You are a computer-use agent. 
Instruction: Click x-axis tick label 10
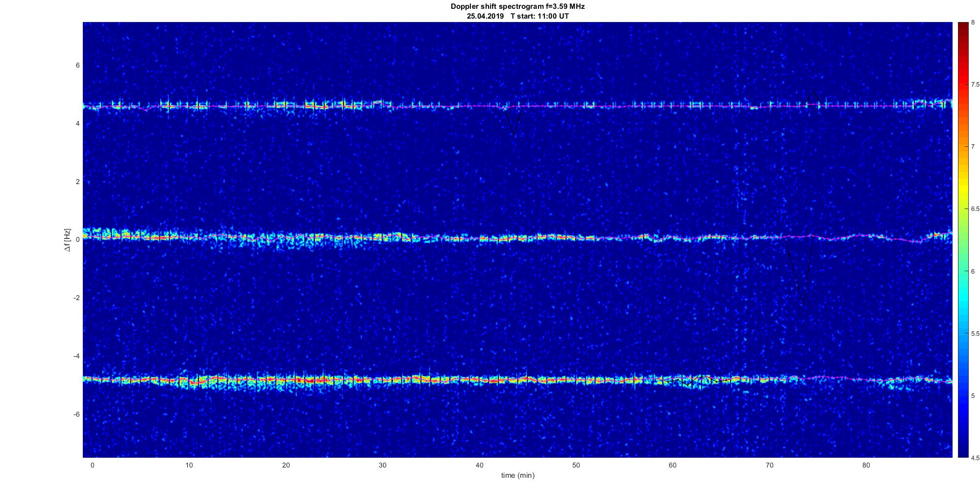coord(189,465)
